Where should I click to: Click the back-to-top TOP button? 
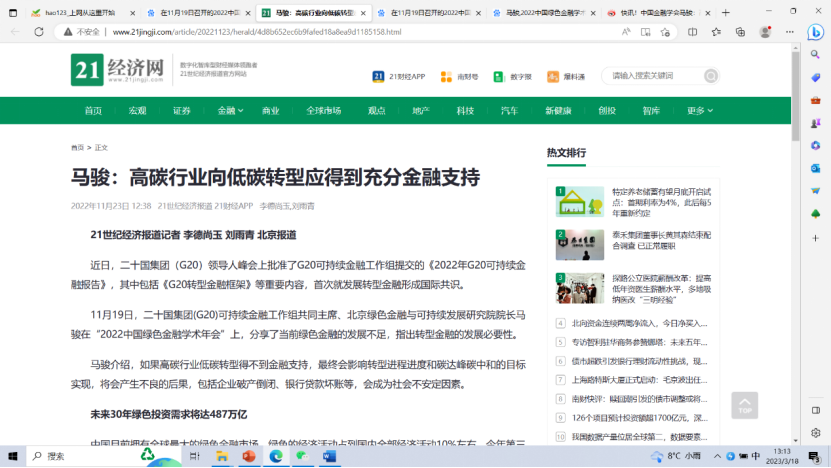(744, 405)
